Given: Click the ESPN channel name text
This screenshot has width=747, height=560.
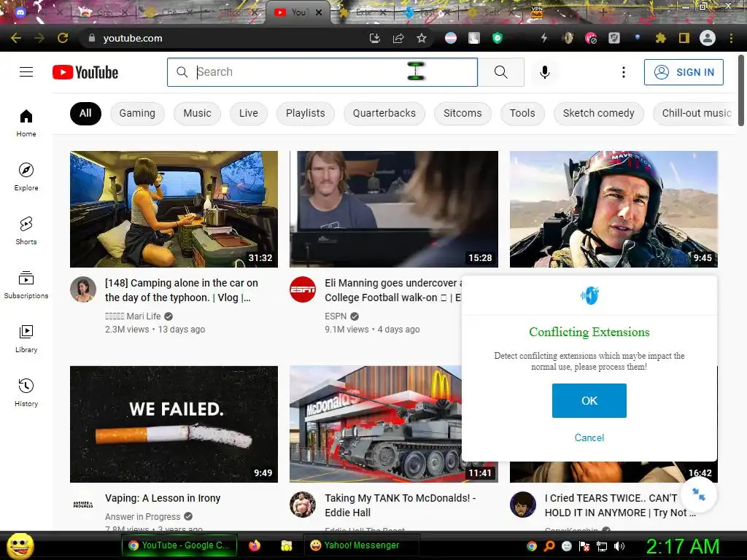Looking at the screenshot, I should [336, 316].
